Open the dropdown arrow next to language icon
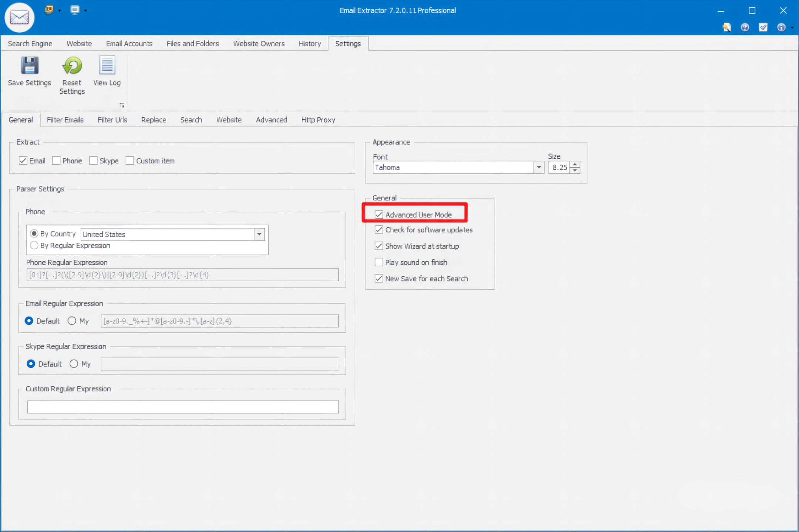 (x=59, y=10)
